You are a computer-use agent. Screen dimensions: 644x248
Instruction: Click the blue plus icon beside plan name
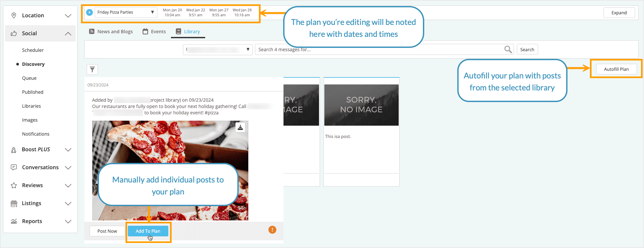tap(89, 12)
